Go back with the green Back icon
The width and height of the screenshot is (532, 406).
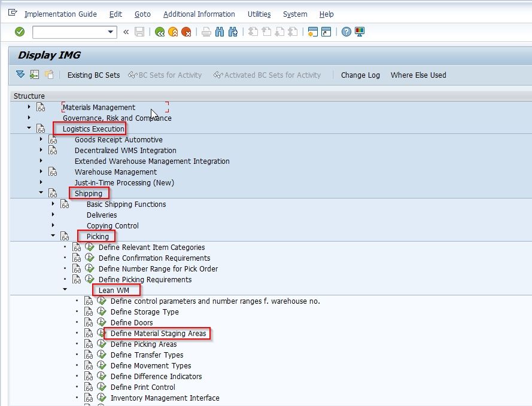coord(159,32)
